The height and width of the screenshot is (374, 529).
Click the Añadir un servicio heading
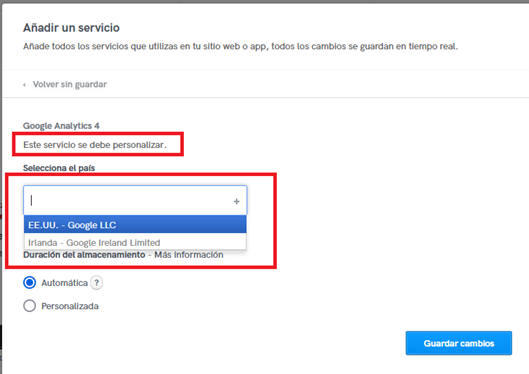click(71, 28)
